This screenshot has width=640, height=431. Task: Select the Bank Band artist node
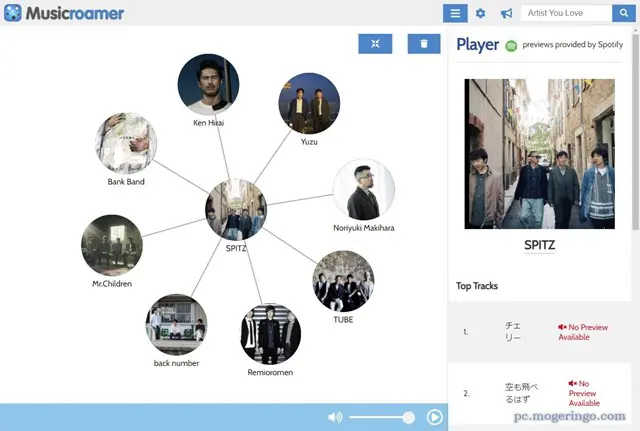click(126, 144)
